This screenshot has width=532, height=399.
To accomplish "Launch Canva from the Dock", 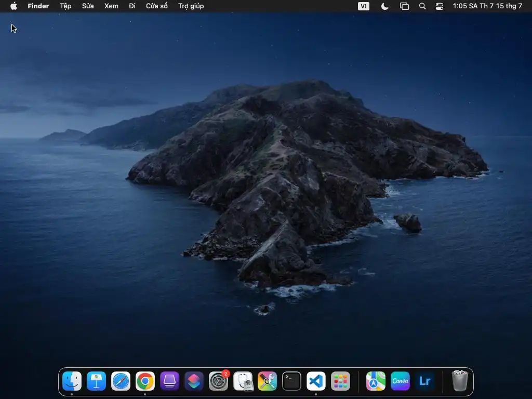I will pyautogui.click(x=401, y=381).
